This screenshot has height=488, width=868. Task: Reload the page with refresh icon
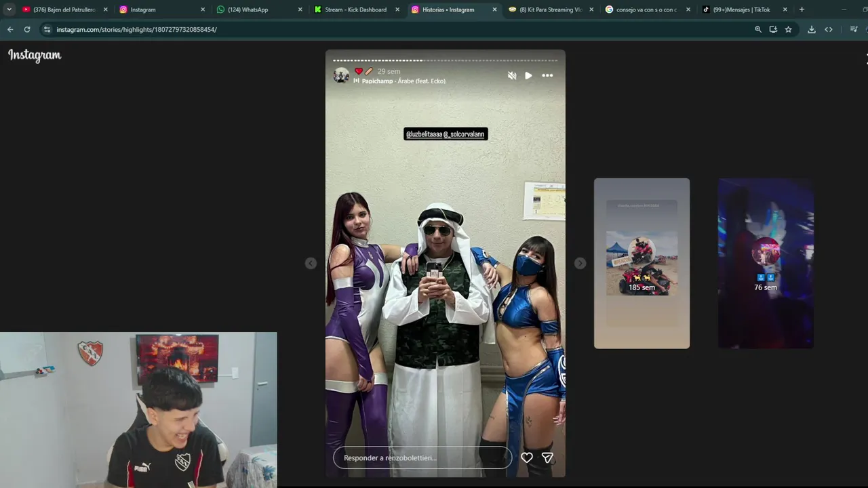click(27, 29)
